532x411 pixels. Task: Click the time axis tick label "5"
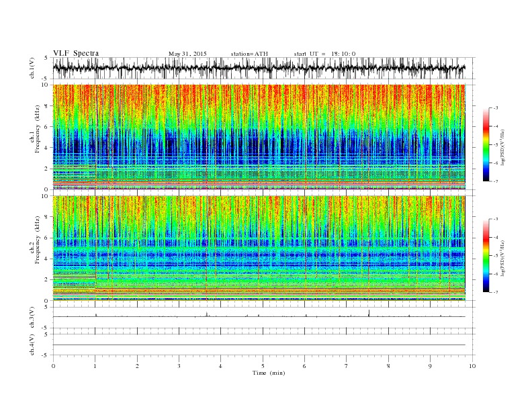(263, 366)
